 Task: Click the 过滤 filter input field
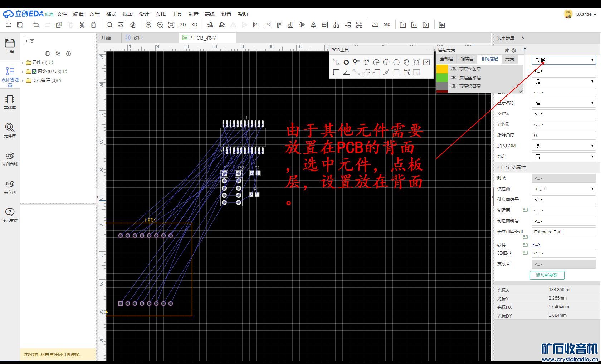click(x=58, y=41)
